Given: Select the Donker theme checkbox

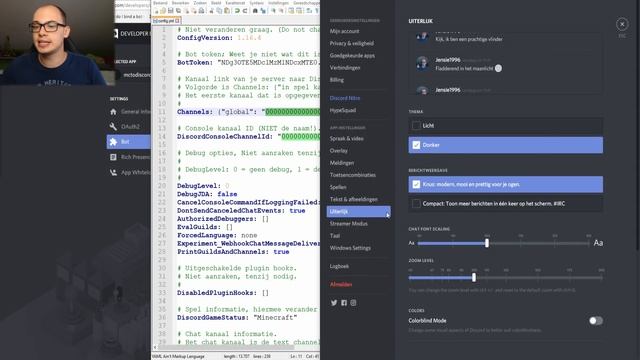Looking at the screenshot, I should (x=416, y=145).
